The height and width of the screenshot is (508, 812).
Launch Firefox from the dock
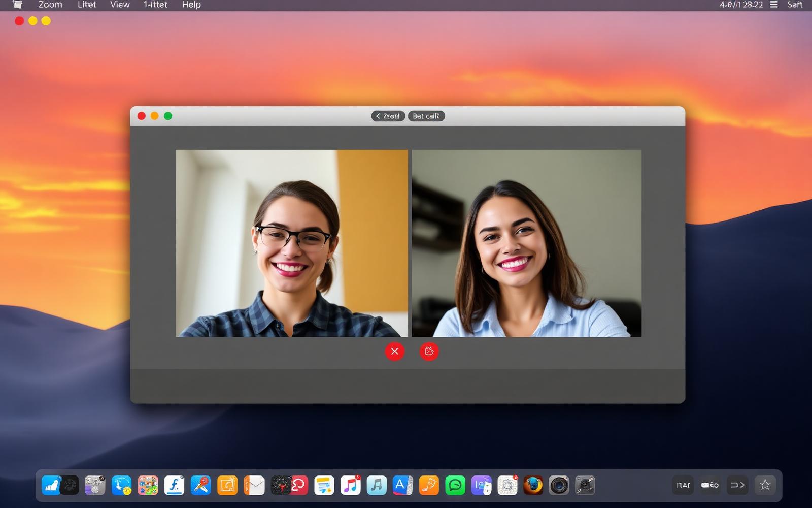point(533,486)
